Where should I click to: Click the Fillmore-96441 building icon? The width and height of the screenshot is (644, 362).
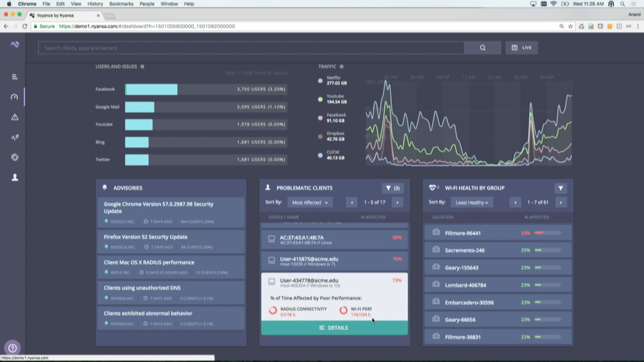[436, 232]
